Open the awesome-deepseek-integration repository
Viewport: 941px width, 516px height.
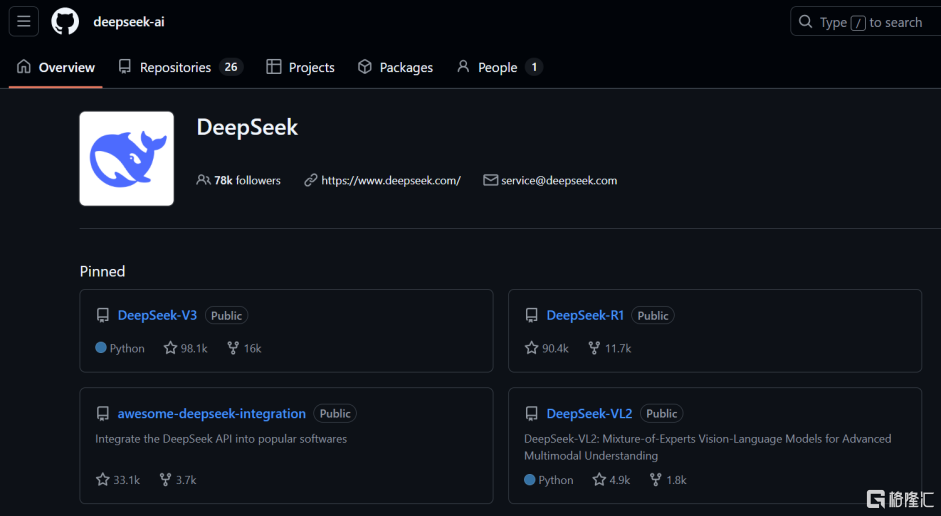tap(212, 413)
